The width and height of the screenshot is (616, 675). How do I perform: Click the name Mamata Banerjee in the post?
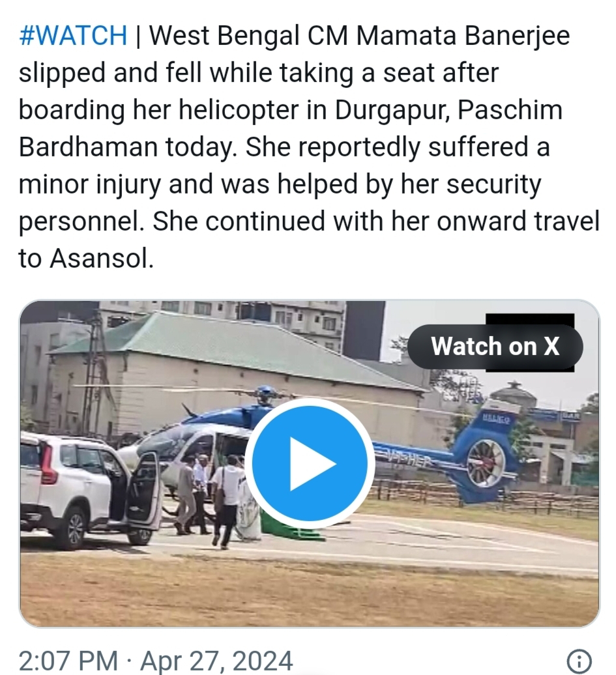click(x=463, y=35)
